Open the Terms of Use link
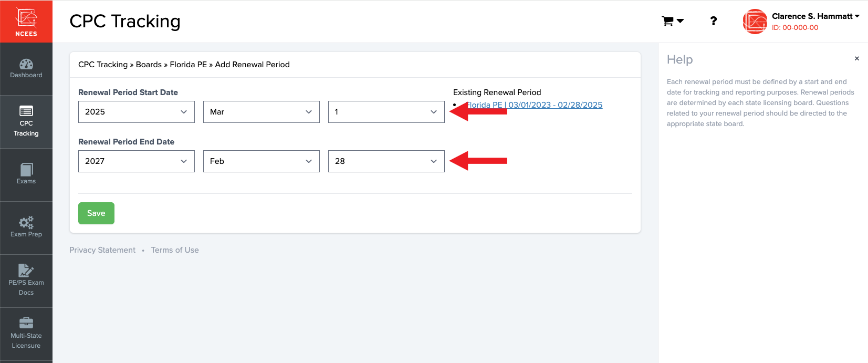Screen dimensions: 868x363 coord(175,250)
